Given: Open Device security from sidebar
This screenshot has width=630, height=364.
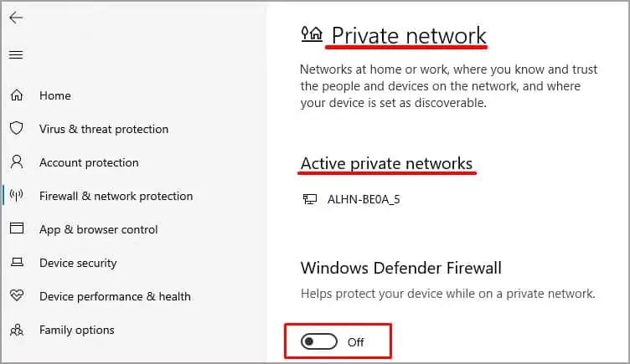Looking at the screenshot, I should 78,264.
